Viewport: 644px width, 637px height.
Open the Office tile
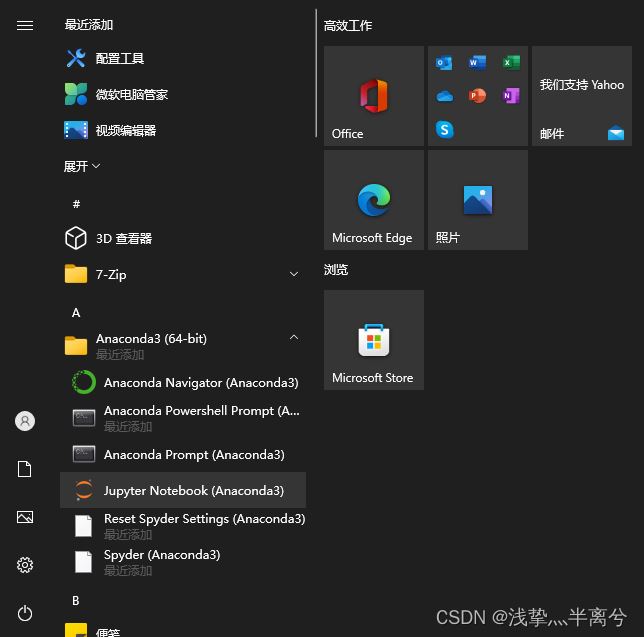374,96
